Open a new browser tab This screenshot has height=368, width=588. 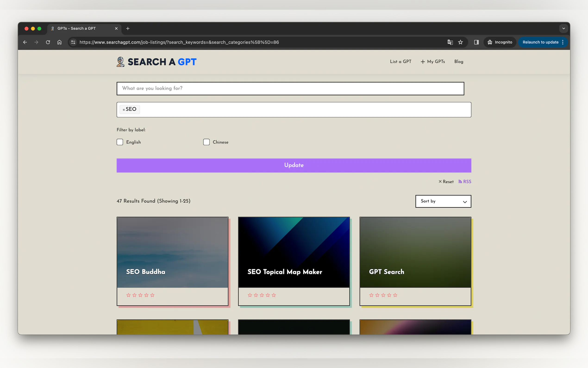click(128, 29)
